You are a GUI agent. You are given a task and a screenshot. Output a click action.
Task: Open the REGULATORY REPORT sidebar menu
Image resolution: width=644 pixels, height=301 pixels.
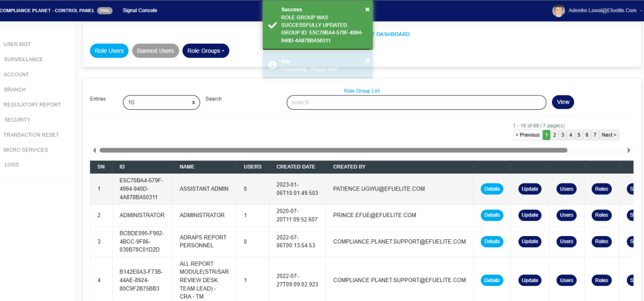click(x=32, y=105)
